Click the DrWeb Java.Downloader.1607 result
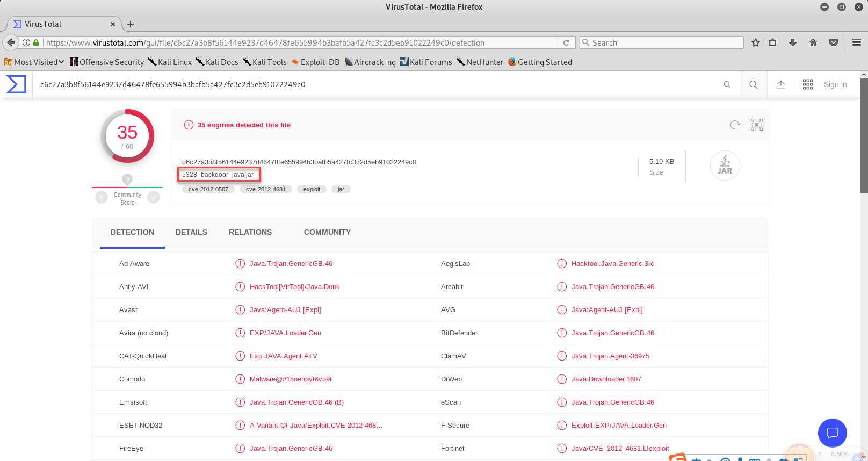 click(x=606, y=379)
